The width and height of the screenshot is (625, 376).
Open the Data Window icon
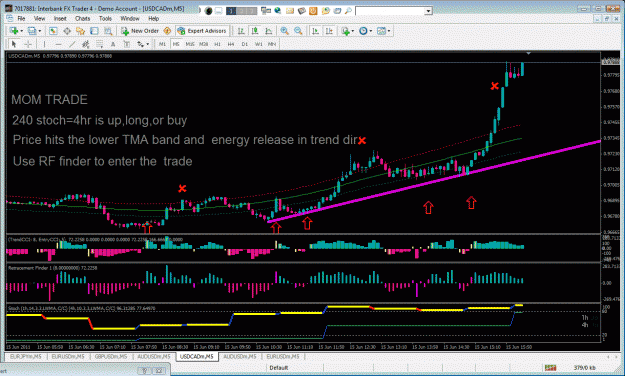coord(67,31)
